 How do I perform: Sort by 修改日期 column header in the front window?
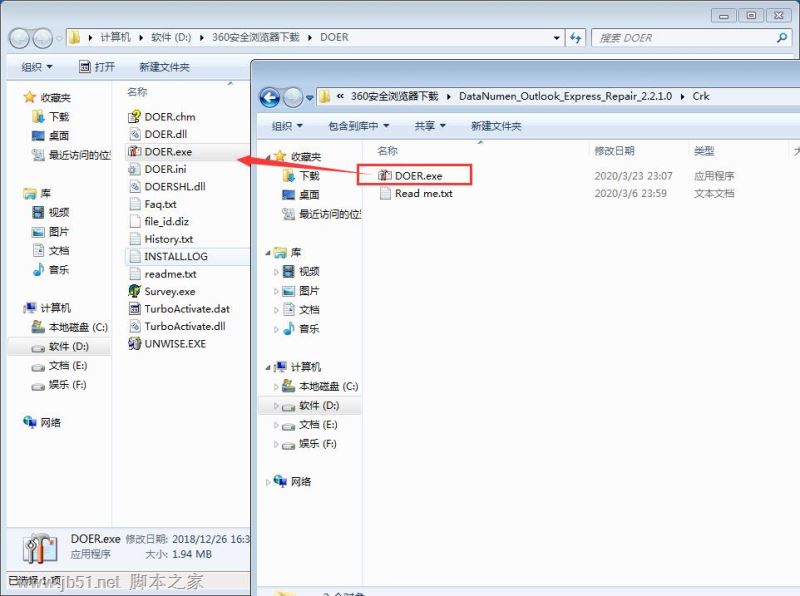point(614,151)
